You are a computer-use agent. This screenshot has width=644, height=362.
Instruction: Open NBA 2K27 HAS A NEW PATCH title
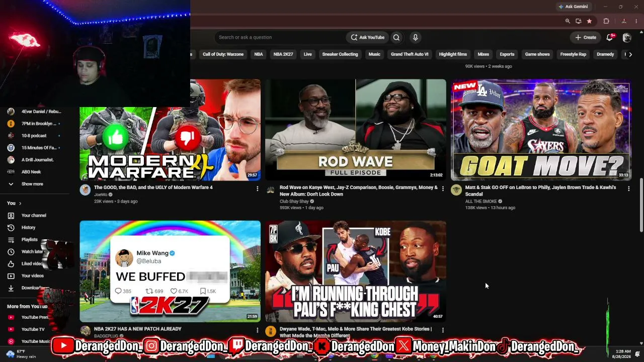tap(138, 329)
